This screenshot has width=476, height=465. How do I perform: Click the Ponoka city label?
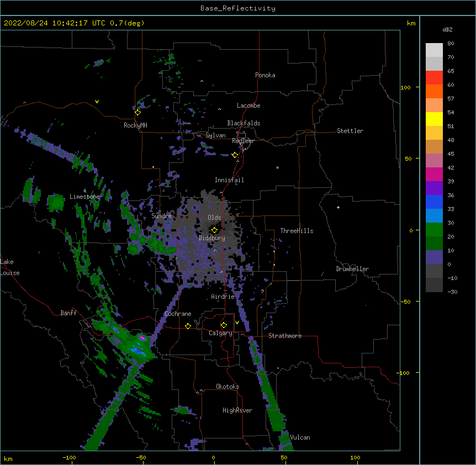tap(265, 75)
